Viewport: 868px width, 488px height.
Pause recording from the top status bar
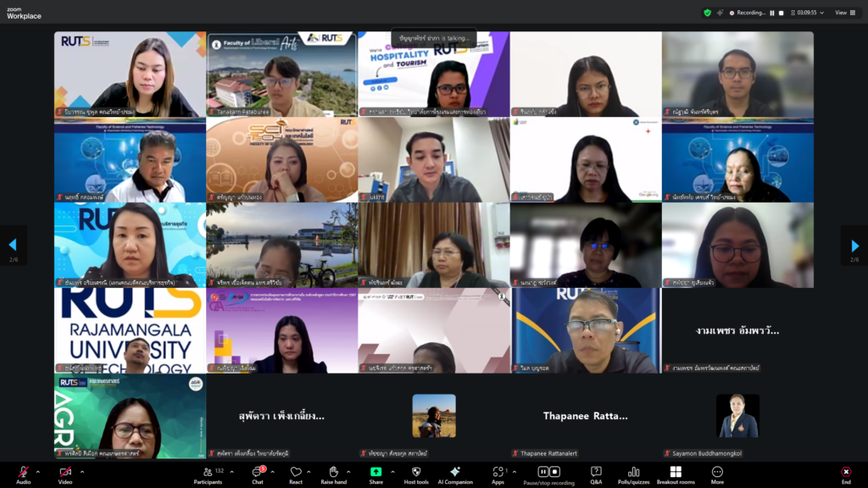(771, 13)
